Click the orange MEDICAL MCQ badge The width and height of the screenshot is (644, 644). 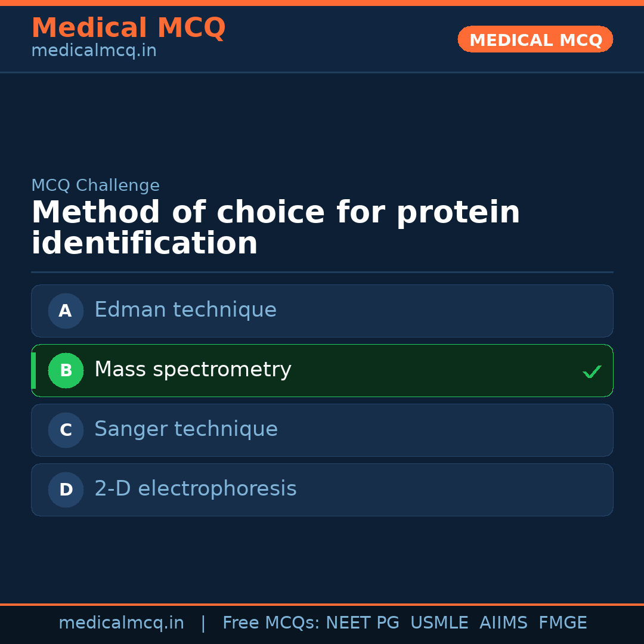pyautogui.click(x=535, y=39)
